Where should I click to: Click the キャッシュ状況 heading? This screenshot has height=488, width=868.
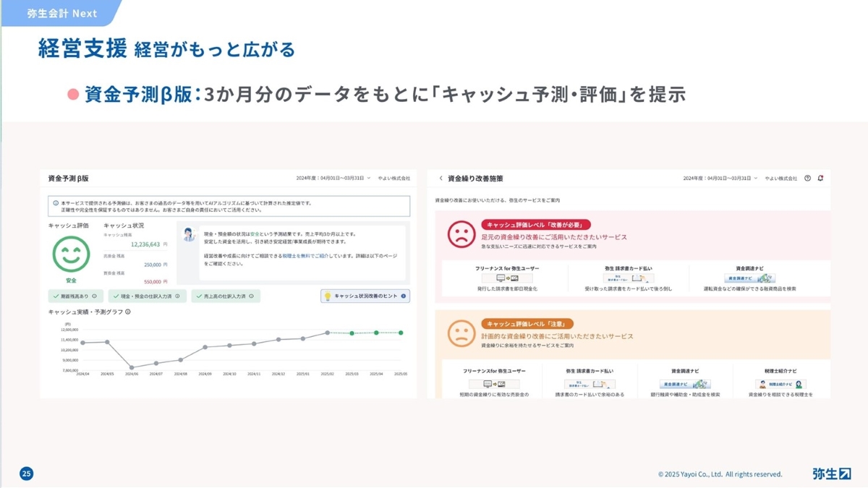coord(124,226)
